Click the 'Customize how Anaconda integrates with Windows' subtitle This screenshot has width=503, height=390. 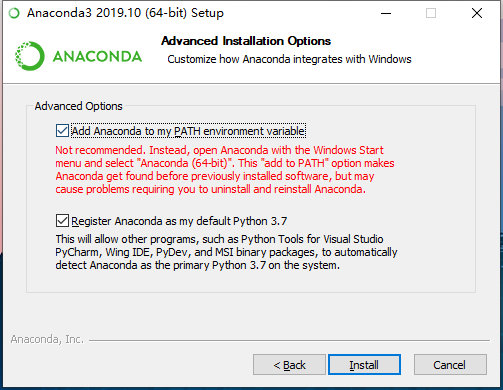coord(289,59)
